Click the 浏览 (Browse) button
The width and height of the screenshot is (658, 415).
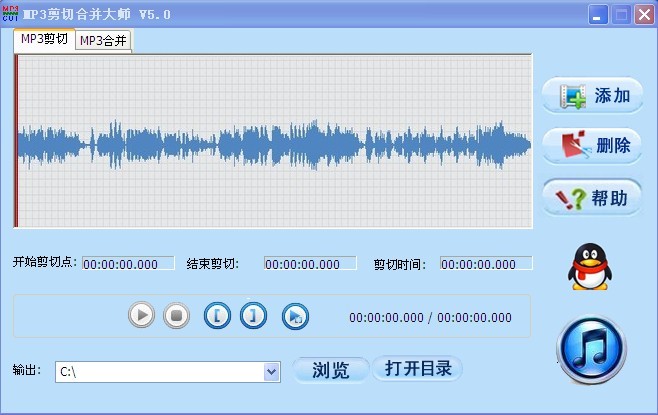tap(331, 370)
